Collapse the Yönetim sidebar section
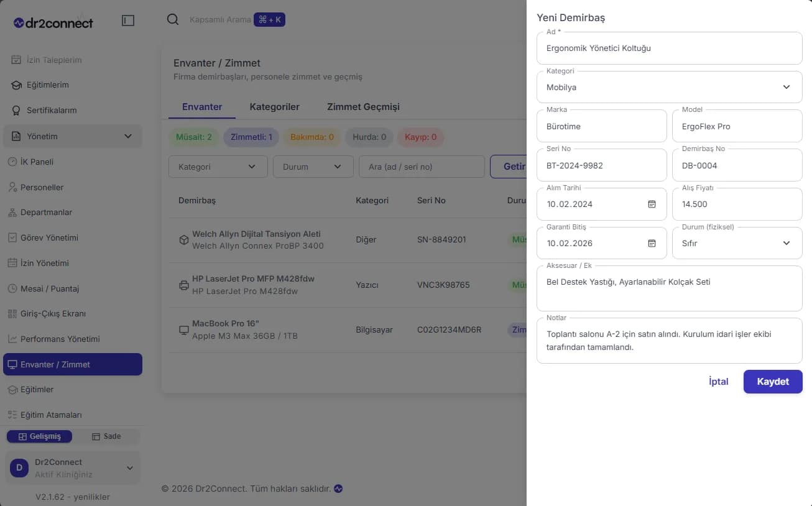Screen dimensions: 812x506 pyautogui.click(x=73, y=136)
